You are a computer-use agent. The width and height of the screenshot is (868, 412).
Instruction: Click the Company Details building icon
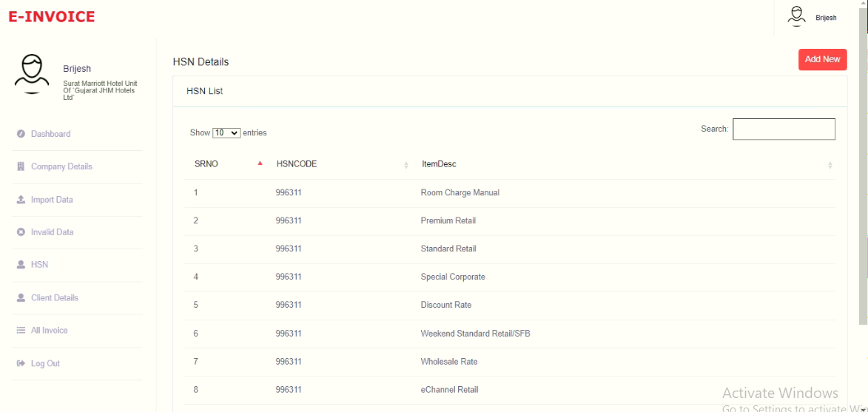[21, 167]
